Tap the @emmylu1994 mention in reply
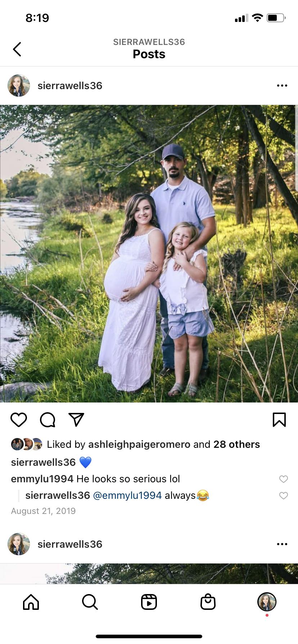 [x=127, y=496]
